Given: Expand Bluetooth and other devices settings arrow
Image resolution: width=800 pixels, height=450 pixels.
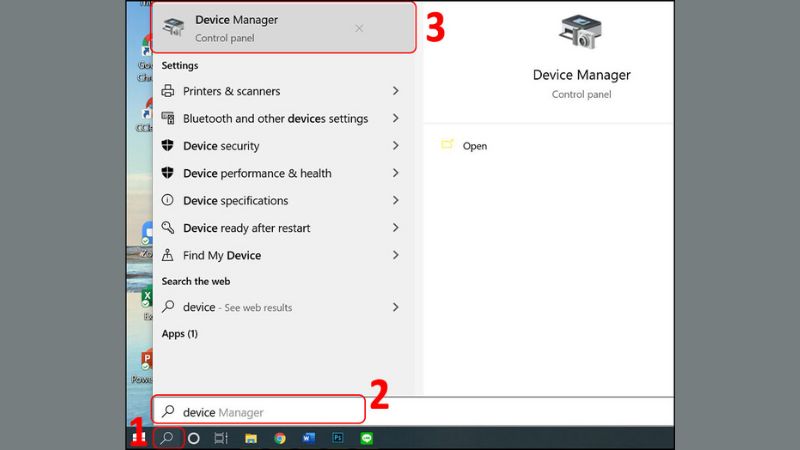Looking at the screenshot, I should [x=396, y=118].
